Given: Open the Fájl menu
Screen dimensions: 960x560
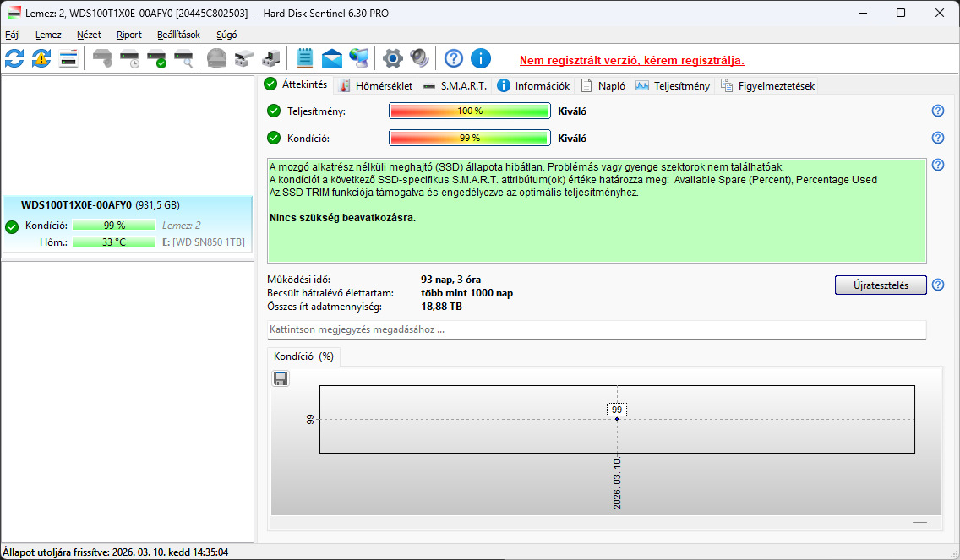Looking at the screenshot, I should coord(12,35).
